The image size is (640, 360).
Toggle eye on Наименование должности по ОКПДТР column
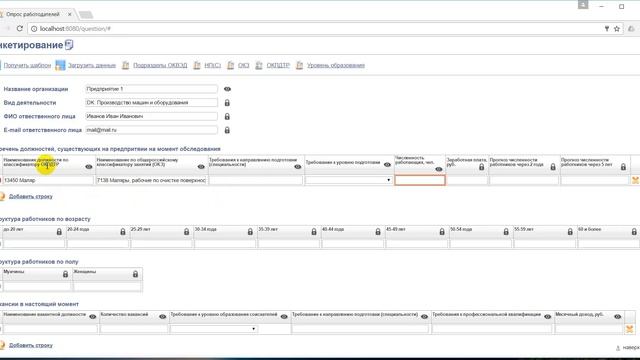coord(89,167)
